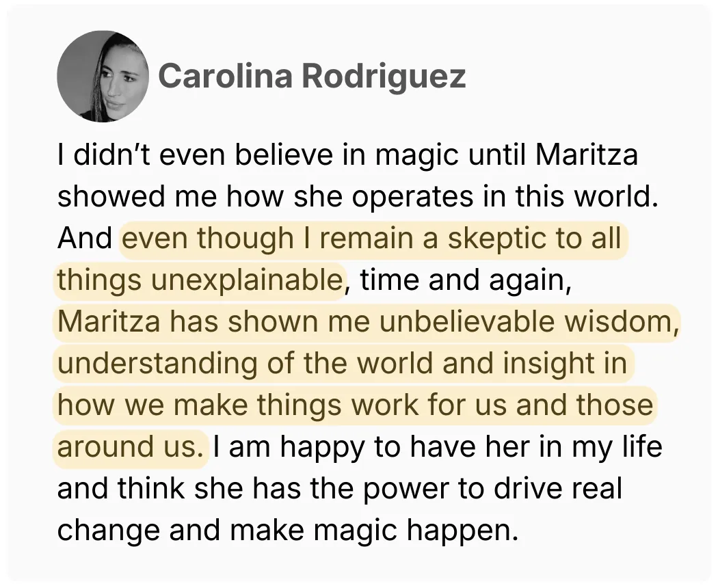Click the word "Maritza" in the first line

(587, 155)
